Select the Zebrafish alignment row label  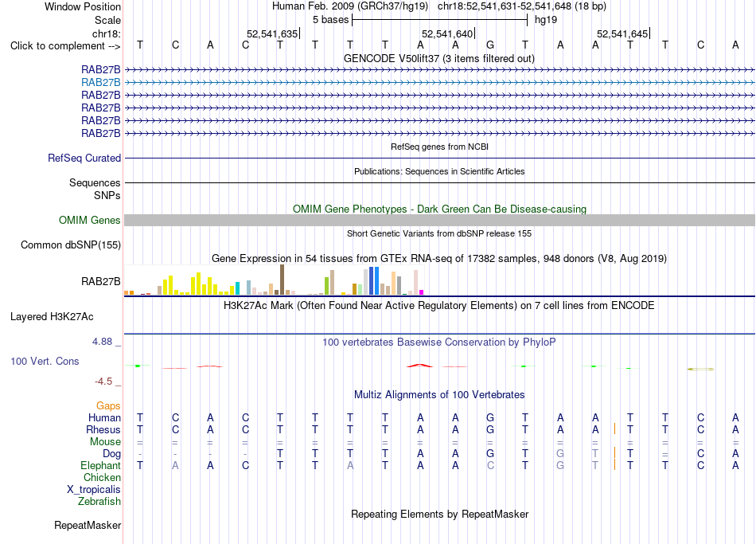click(99, 502)
